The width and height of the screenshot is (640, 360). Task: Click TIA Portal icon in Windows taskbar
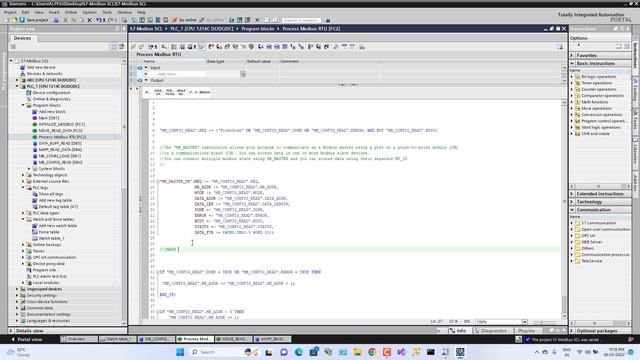click(460, 352)
